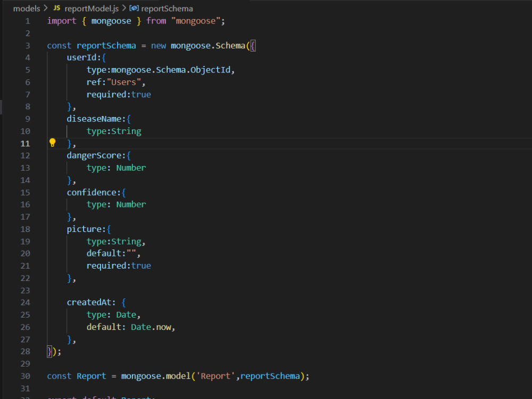Click the opening brace after userId
The image size is (532, 399).
(x=104, y=57)
